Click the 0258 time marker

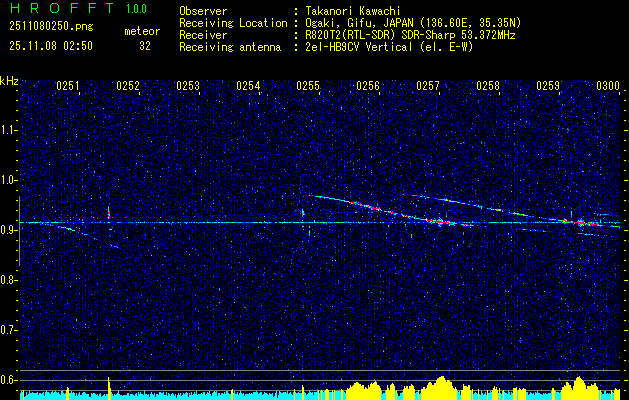point(488,86)
